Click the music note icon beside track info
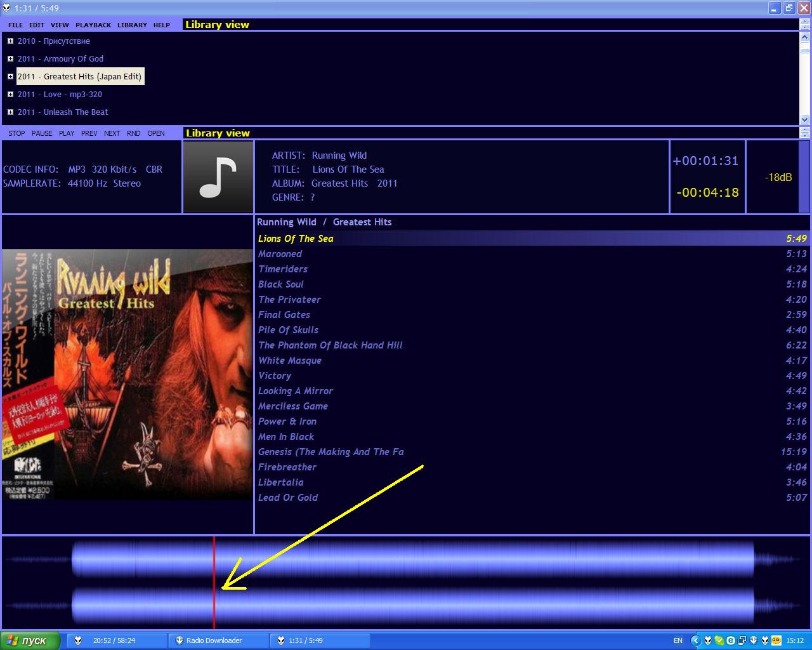Viewport: 812px width, 650px height. pos(218,177)
